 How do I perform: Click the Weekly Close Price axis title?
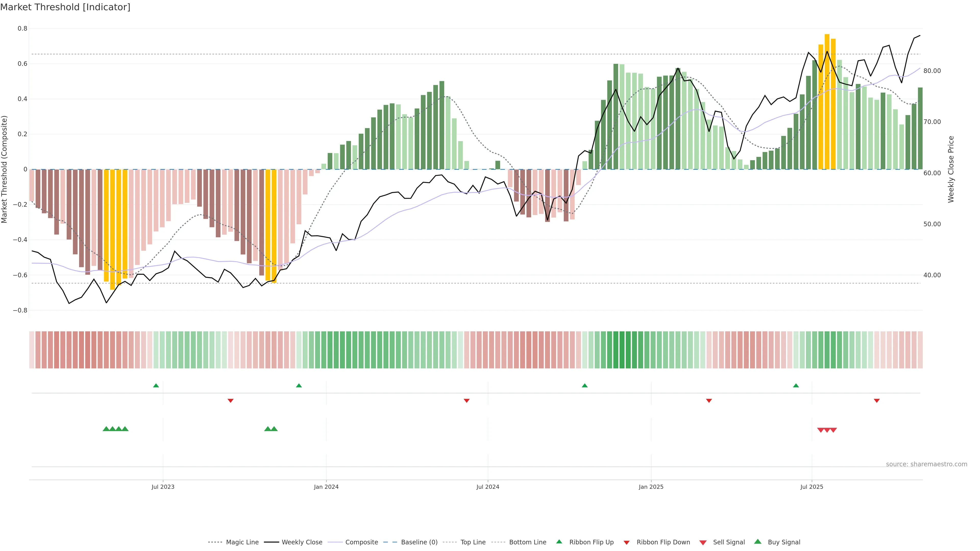point(951,169)
